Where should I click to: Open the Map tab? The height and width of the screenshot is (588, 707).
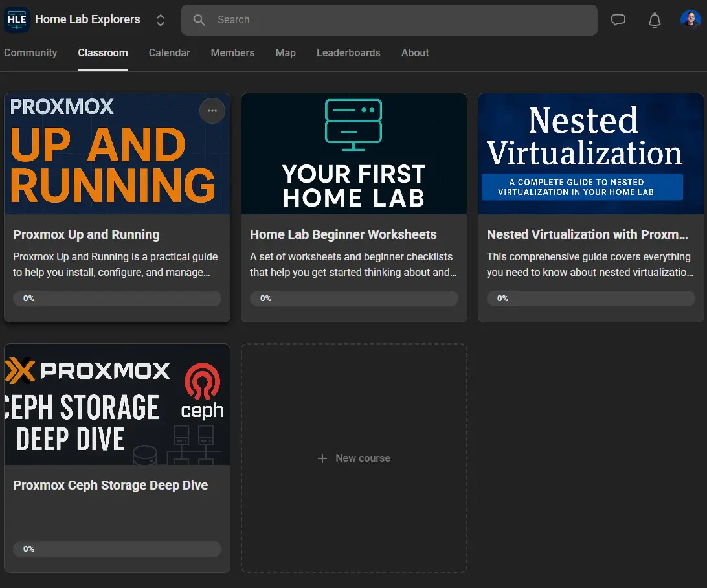[286, 52]
